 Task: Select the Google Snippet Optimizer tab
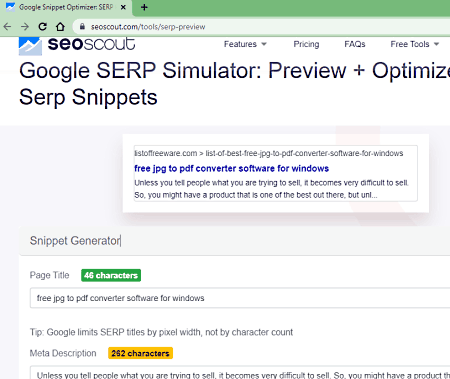pyautogui.click(x=66, y=7)
